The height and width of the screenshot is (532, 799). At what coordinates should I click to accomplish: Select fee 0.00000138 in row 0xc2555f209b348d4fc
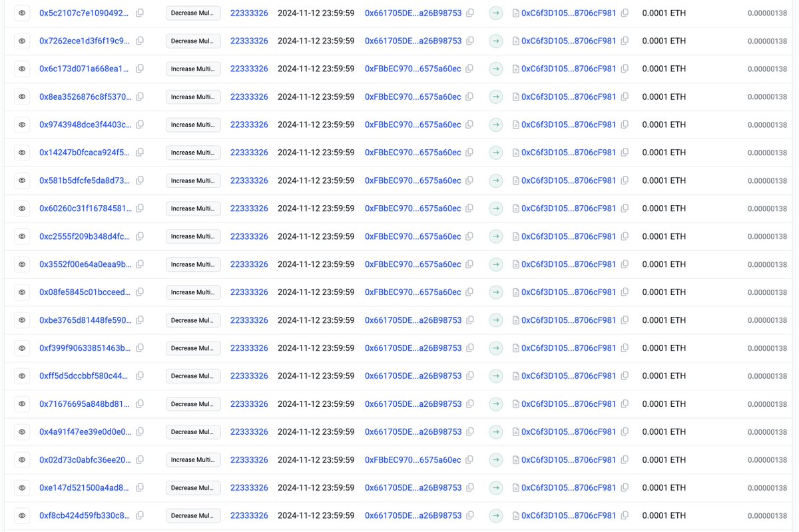point(767,237)
